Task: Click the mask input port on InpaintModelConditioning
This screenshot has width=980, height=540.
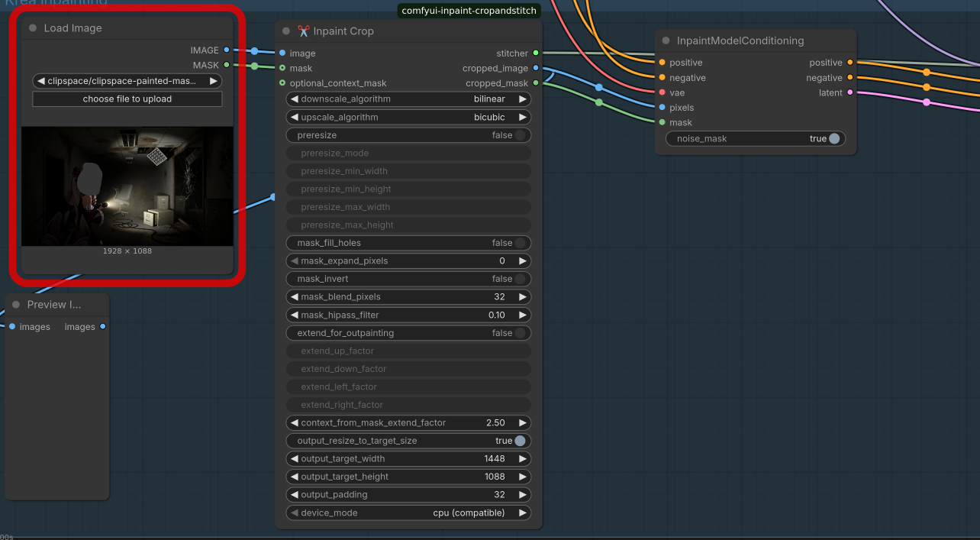Action: (x=662, y=122)
